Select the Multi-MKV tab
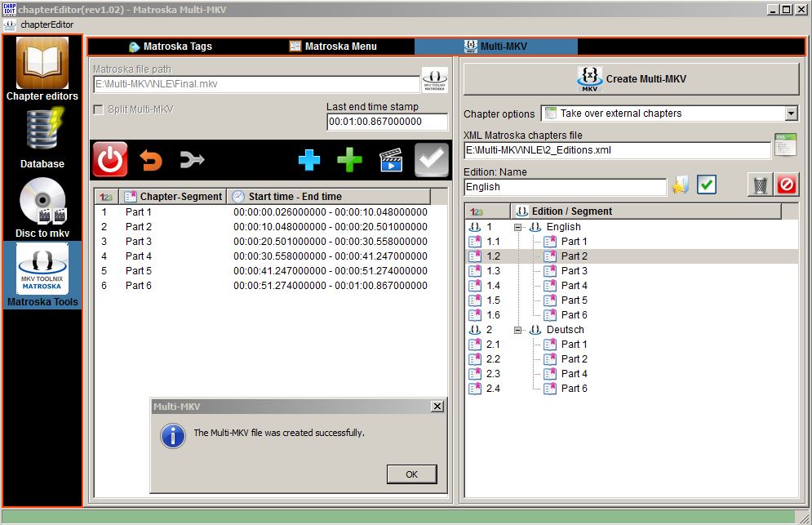The height and width of the screenshot is (525, 812). click(495, 46)
